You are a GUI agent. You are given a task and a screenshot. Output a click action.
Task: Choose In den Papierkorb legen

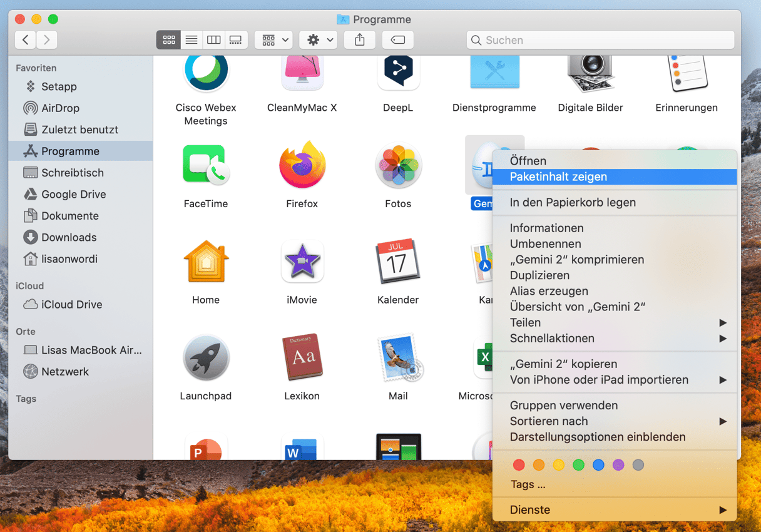tap(615, 203)
